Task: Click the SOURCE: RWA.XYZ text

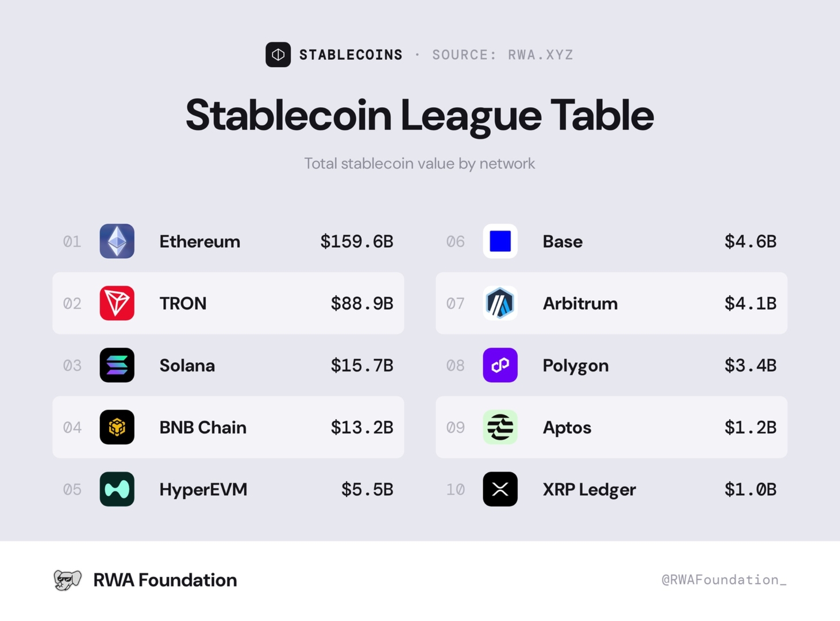Action: click(503, 55)
